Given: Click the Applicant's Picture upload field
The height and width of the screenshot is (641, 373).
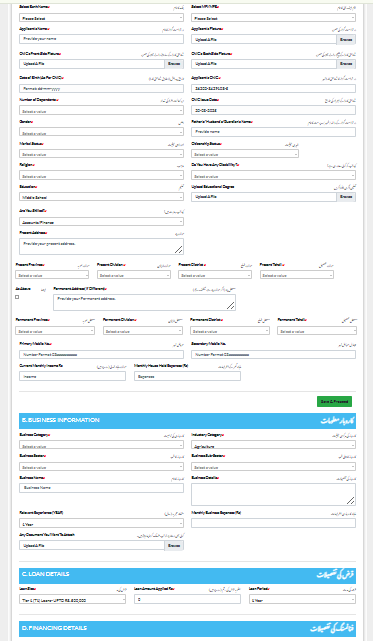Looking at the screenshot, I should [x=264, y=40].
